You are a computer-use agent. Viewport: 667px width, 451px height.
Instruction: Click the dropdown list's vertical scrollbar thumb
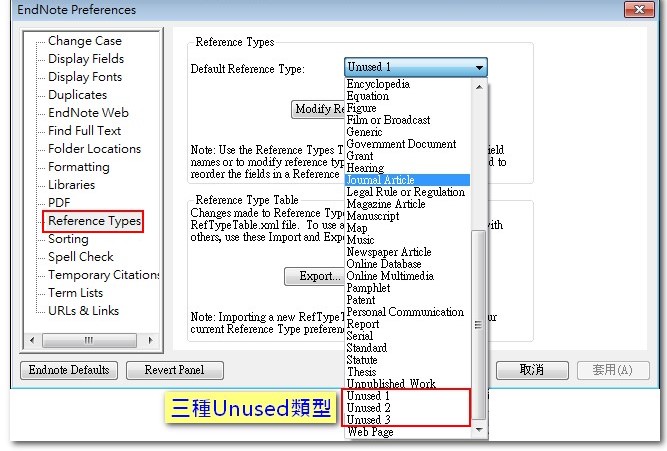coord(479,325)
